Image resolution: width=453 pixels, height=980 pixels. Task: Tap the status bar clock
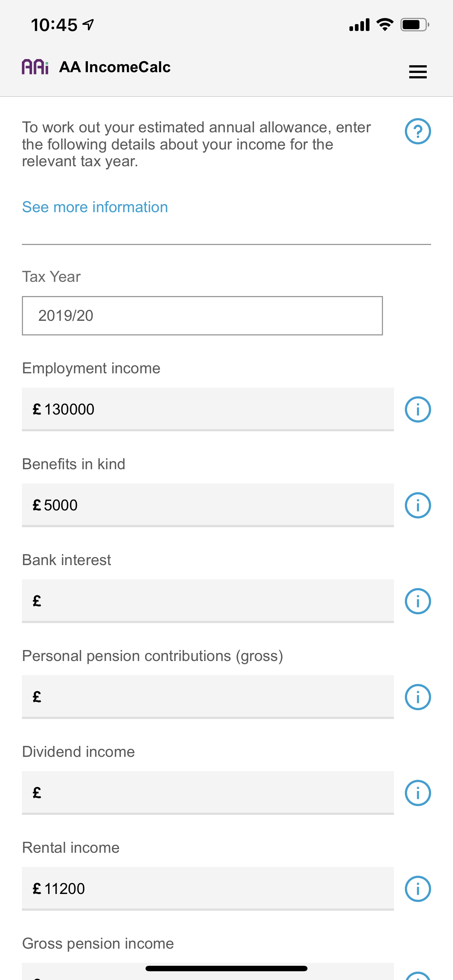[54, 25]
